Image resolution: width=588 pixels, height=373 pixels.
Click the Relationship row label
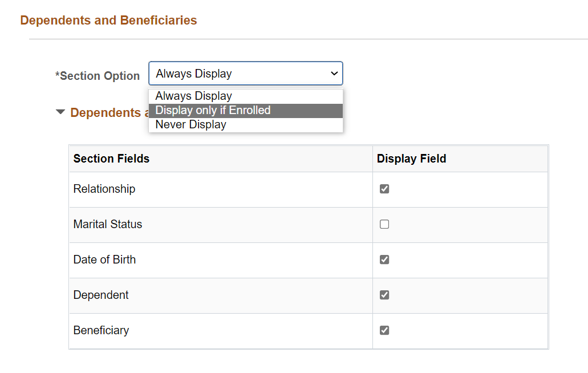tap(104, 189)
